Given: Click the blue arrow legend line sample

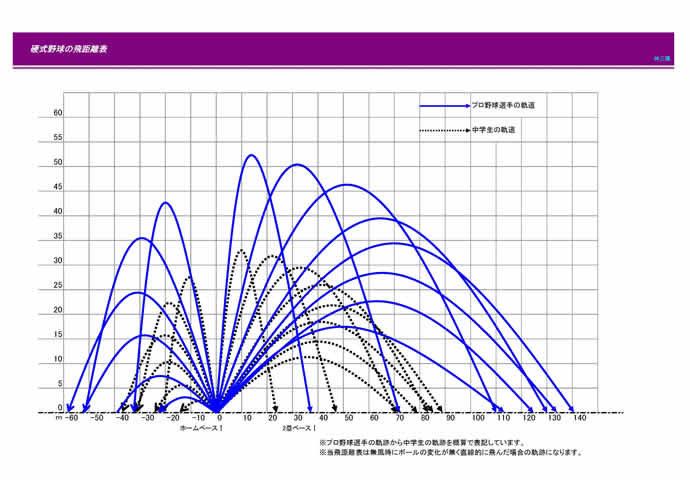Looking at the screenshot, I should pos(444,105).
